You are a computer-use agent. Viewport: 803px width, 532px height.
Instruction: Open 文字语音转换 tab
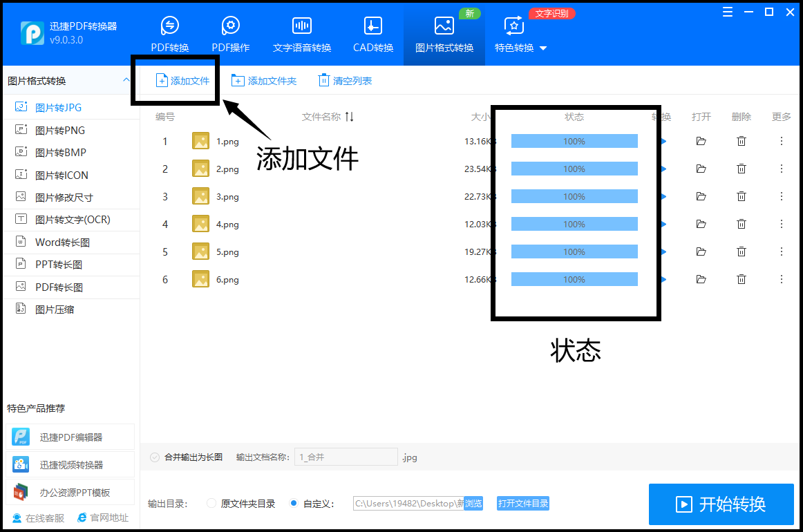301,35
